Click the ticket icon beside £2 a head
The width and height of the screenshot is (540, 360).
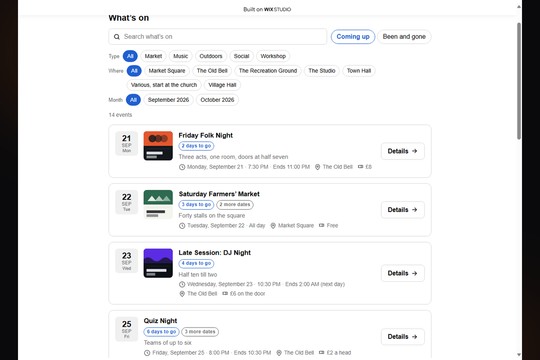(x=321, y=352)
